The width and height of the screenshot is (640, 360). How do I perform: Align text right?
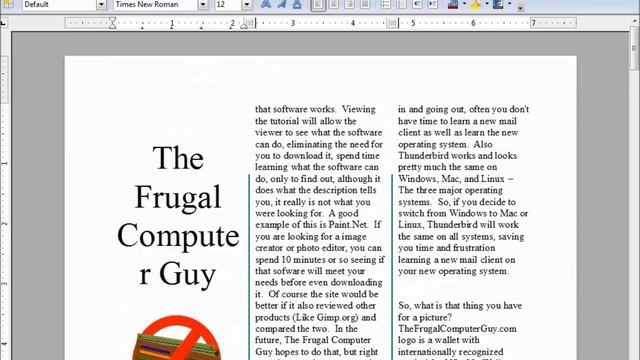(x=349, y=4)
